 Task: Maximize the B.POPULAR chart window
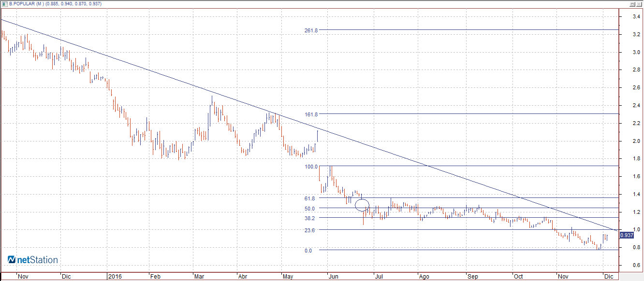pyautogui.click(x=632, y=4)
